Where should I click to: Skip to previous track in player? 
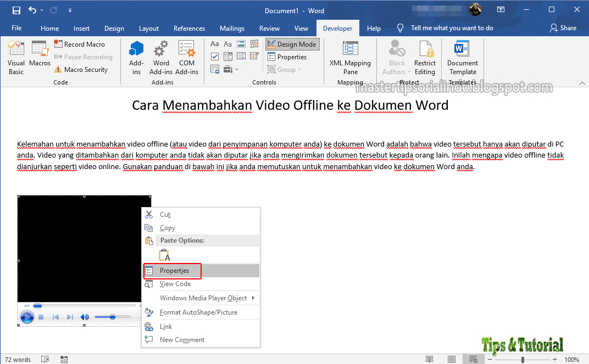pyautogui.click(x=55, y=317)
